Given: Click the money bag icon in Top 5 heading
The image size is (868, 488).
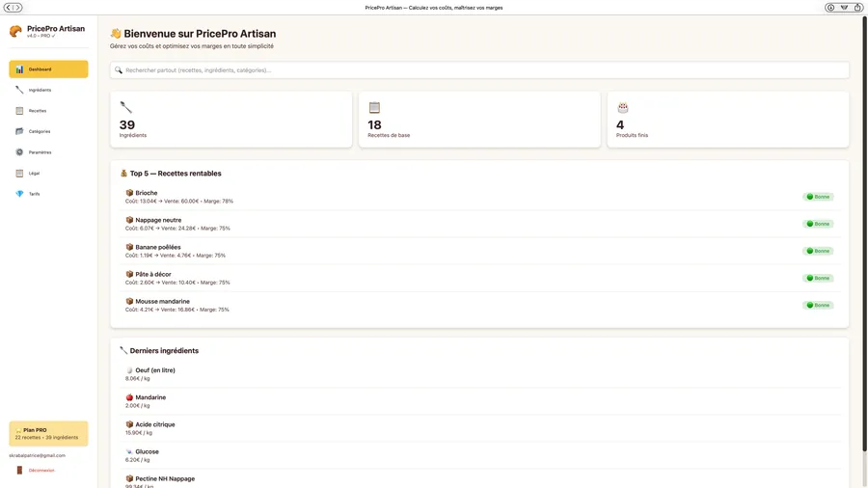Looking at the screenshot, I should 123,174.
